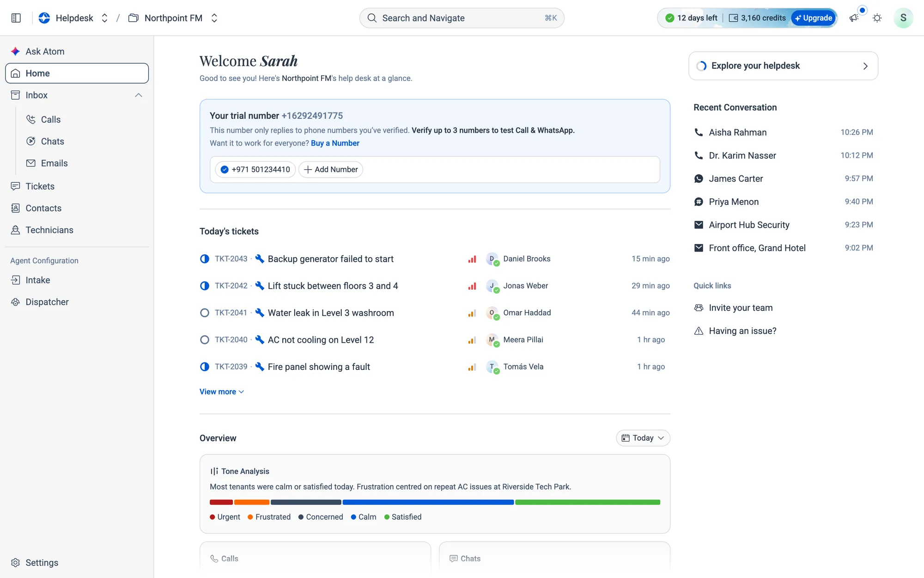Toggle the sidebar panel icon
The image size is (924, 578).
[x=16, y=18]
